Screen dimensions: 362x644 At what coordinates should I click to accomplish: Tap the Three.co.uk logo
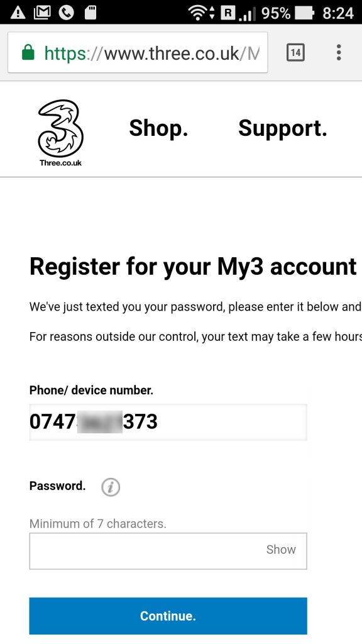(60, 132)
